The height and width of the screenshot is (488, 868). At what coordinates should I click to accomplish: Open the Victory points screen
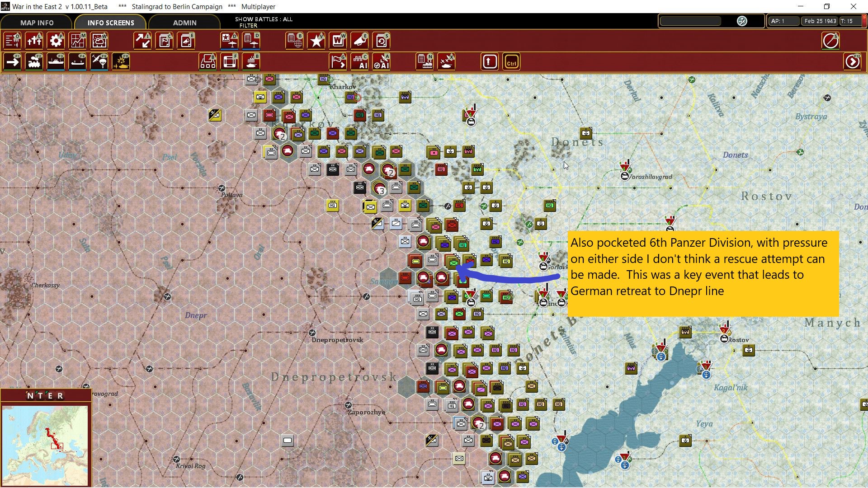[x=316, y=41]
